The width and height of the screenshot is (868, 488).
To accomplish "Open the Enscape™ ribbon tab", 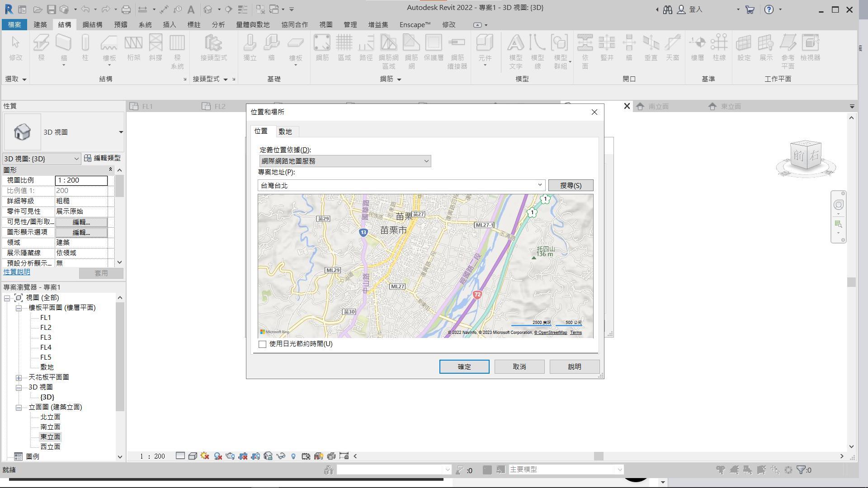I will click(x=415, y=24).
